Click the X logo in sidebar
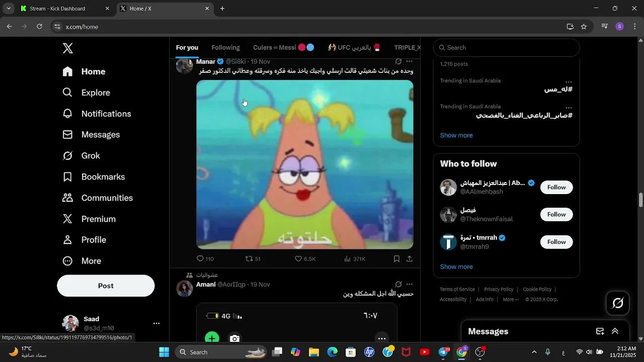644x362 pixels. 68,48
